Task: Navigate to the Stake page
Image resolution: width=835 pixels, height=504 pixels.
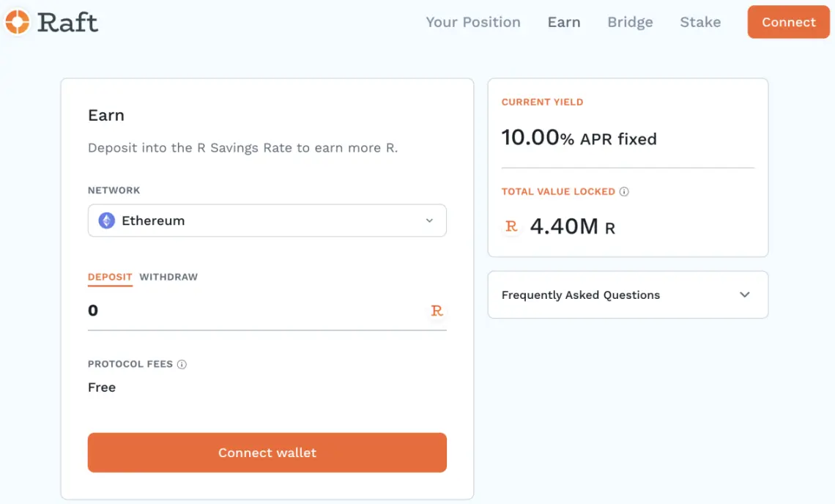Action: click(700, 22)
